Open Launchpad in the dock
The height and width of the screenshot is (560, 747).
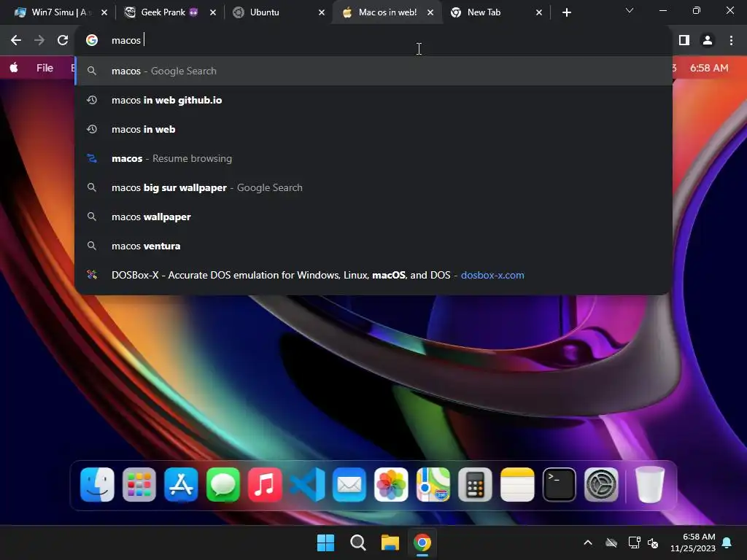pyautogui.click(x=139, y=485)
